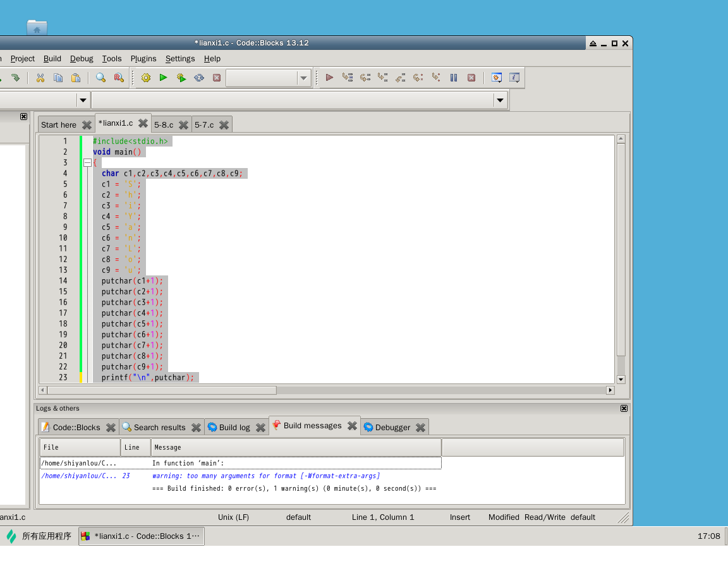Open the right code completion function dropdown
Image resolution: width=728 pixels, height=566 pixels.
click(500, 100)
